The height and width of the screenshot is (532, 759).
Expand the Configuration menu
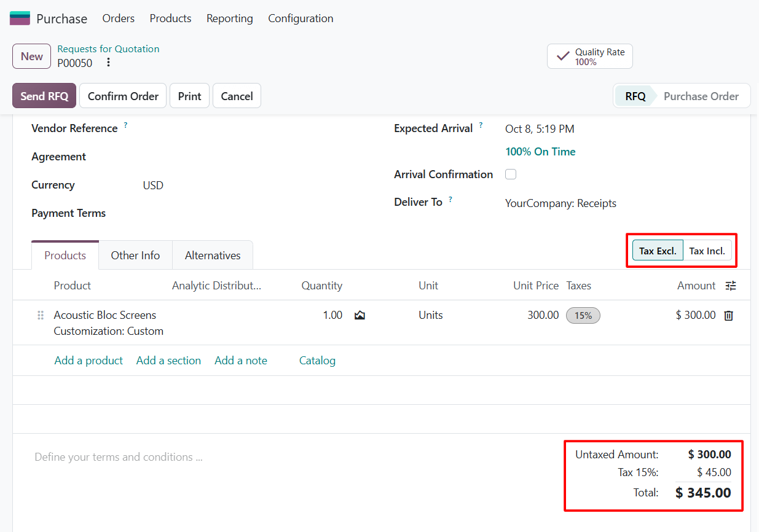[x=301, y=18]
